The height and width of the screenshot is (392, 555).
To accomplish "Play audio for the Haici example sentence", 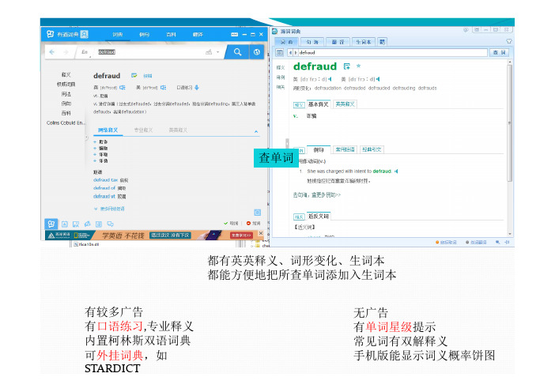I will 396,171.
